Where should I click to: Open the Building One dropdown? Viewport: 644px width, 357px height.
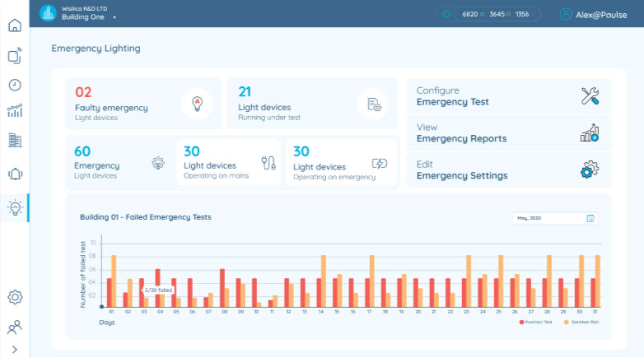[x=89, y=16]
